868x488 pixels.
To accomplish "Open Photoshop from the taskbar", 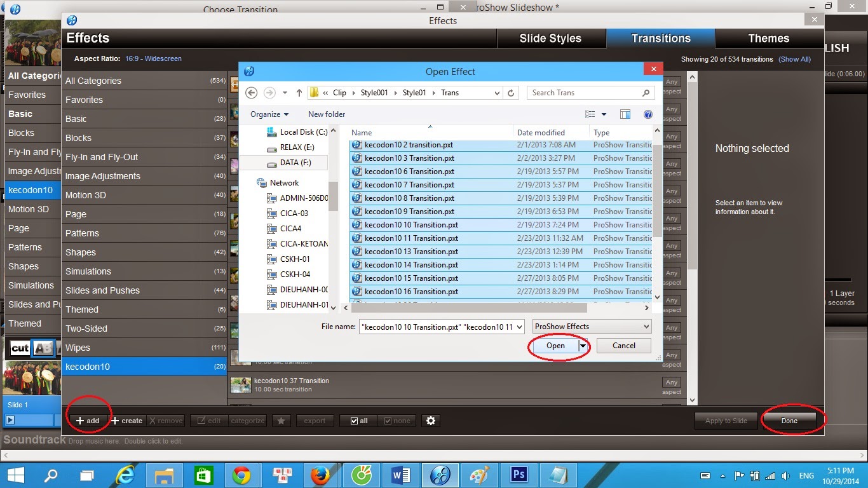I will (x=520, y=475).
